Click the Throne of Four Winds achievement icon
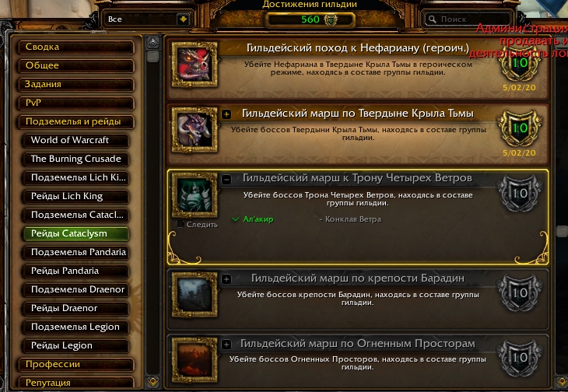Image resolution: width=568 pixels, height=392 pixels. [x=195, y=195]
